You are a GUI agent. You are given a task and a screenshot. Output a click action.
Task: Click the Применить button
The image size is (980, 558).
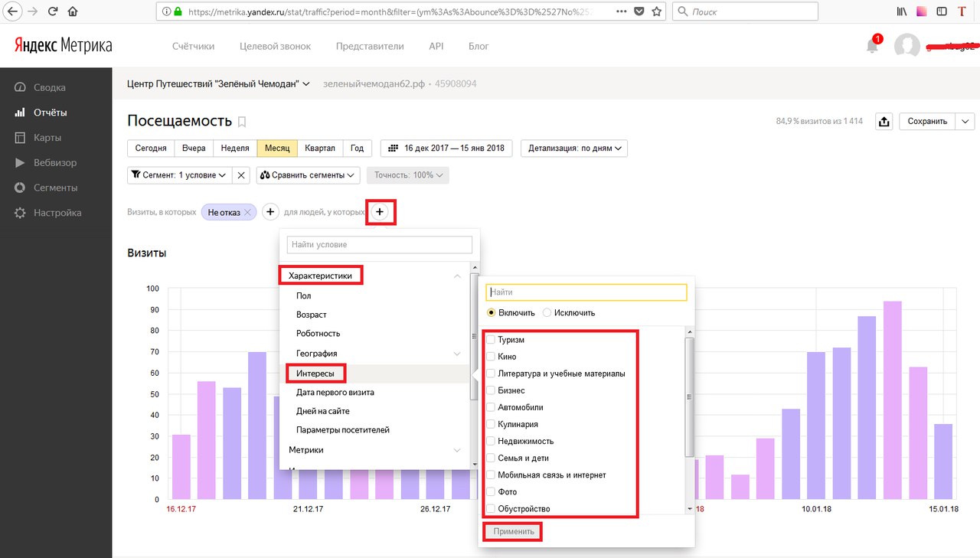[513, 532]
